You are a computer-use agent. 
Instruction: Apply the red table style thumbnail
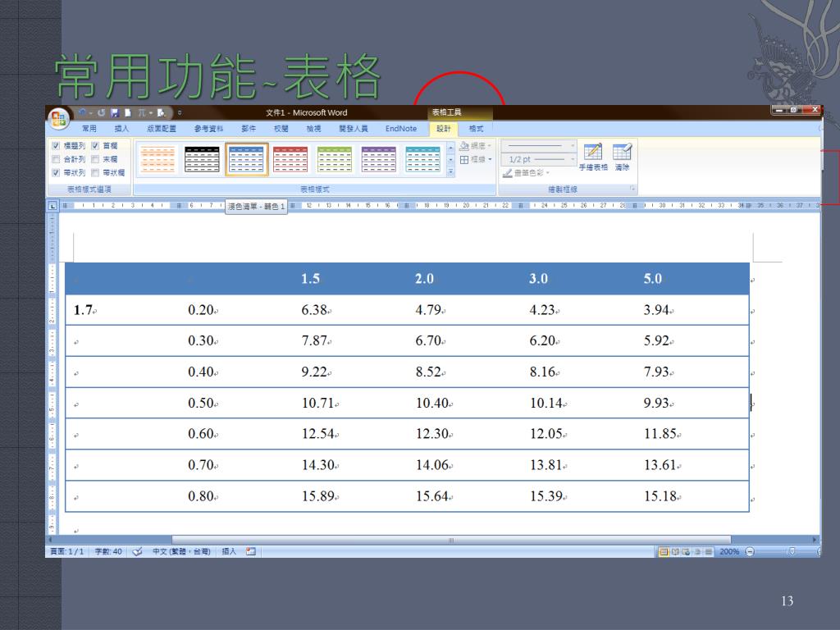pyautogui.click(x=290, y=159)
